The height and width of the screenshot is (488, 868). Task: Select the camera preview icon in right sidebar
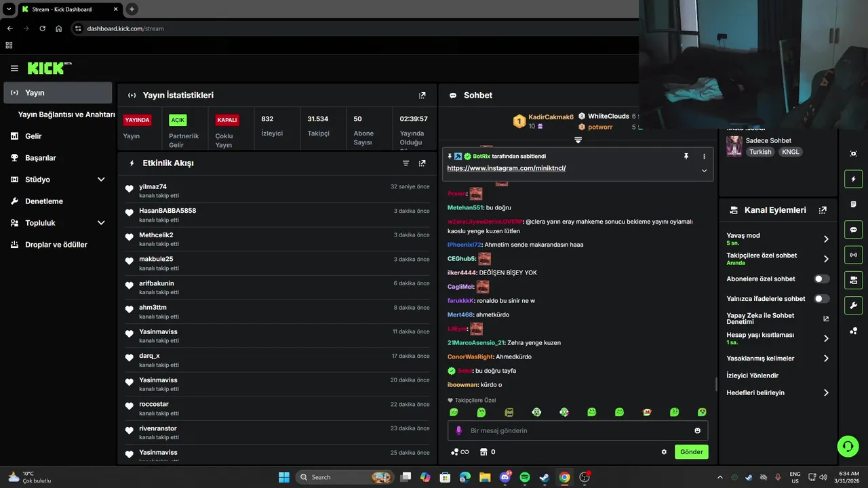[x=853, y=154]
